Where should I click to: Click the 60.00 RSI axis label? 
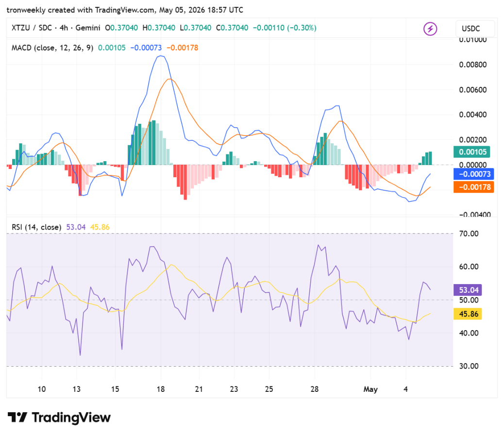tap(469, 267)
